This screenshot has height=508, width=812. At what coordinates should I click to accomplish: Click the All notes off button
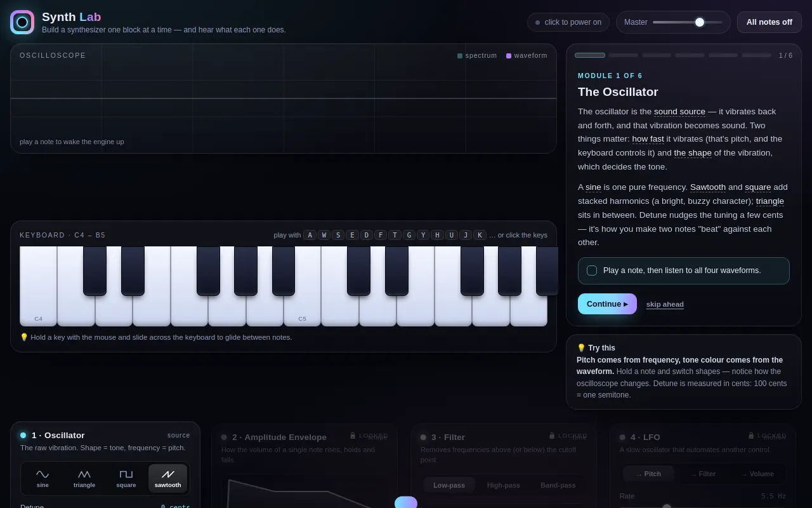[769, 22]
